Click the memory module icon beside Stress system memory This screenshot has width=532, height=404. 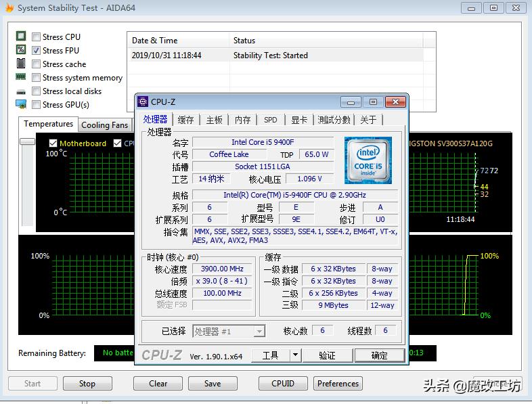coord(20,77)
